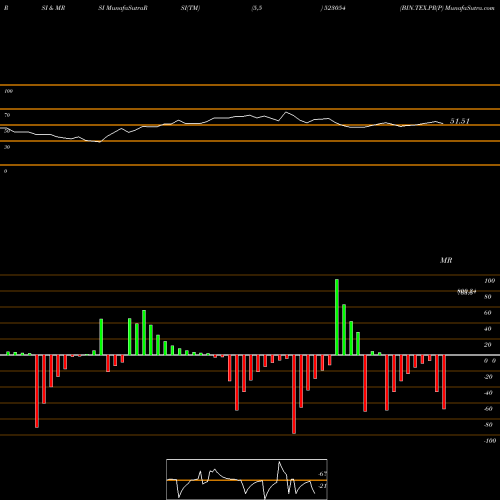The image size is (500, 500).
Task: Open the mini oscillator chart thumbnail
Action: (x=247, y=479)
